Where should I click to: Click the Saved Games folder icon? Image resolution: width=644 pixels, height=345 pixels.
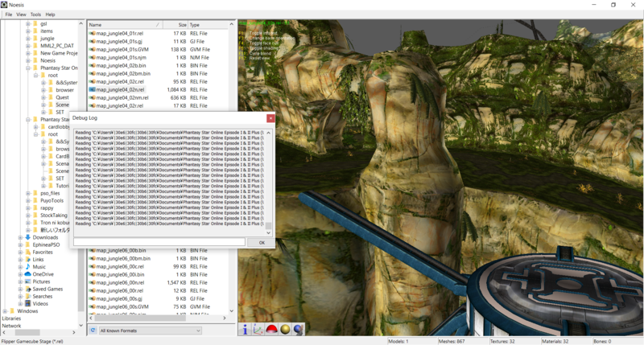[27, 289]
